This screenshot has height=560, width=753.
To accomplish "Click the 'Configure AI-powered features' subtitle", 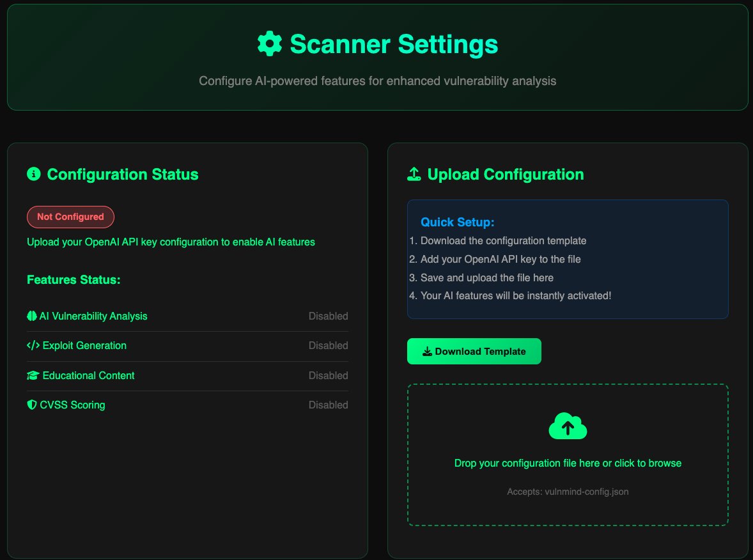I will [378, 81].
